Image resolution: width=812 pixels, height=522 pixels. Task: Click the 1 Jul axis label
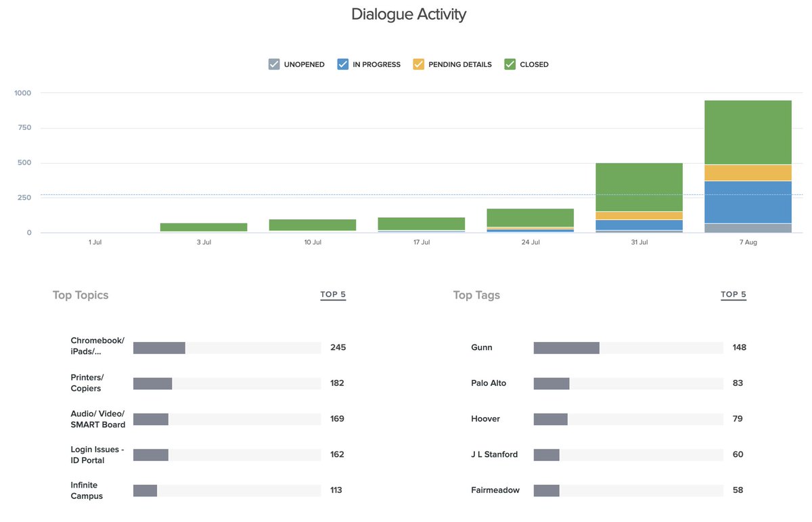tap(95, 242)
